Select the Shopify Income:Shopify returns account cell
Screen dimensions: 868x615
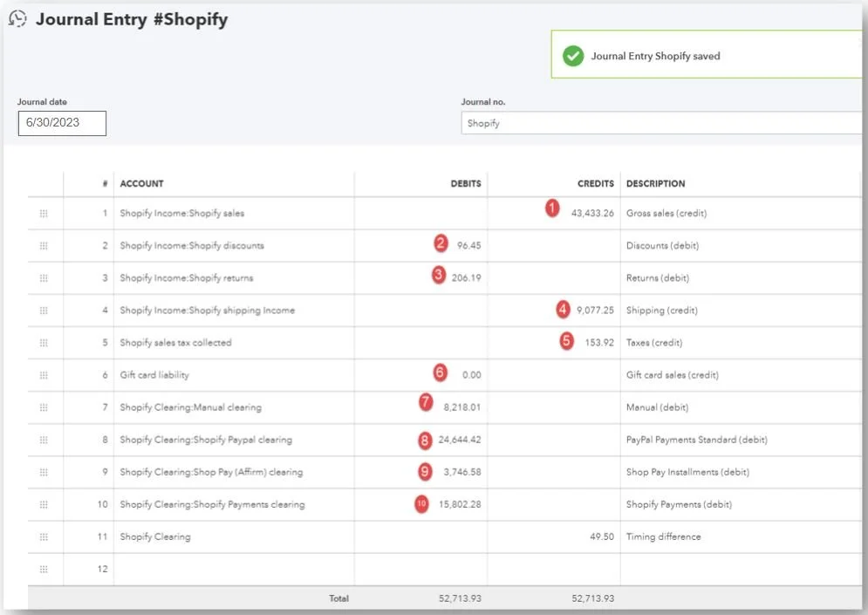[x=234, y=278]
